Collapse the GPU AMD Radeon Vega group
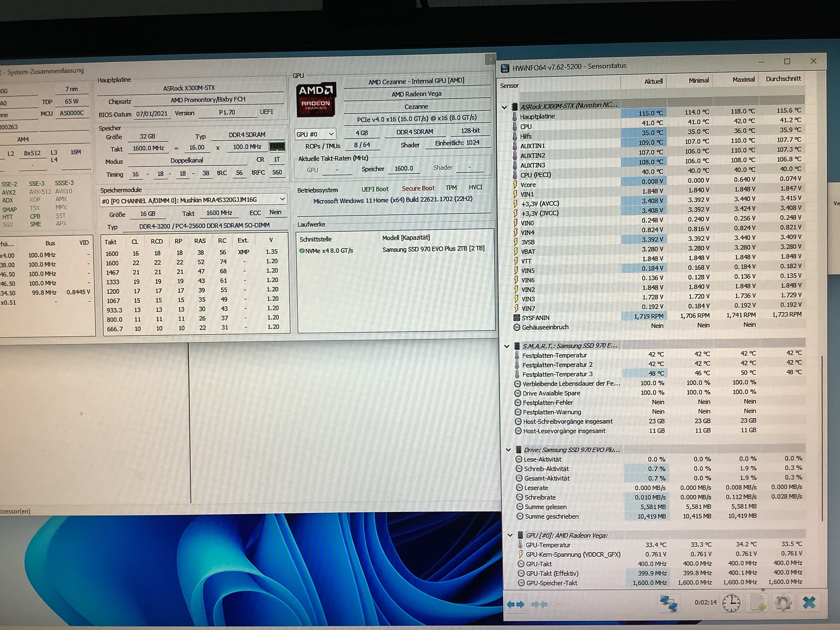This screenshot has width=840, height=630. click(x=510, y=535)
